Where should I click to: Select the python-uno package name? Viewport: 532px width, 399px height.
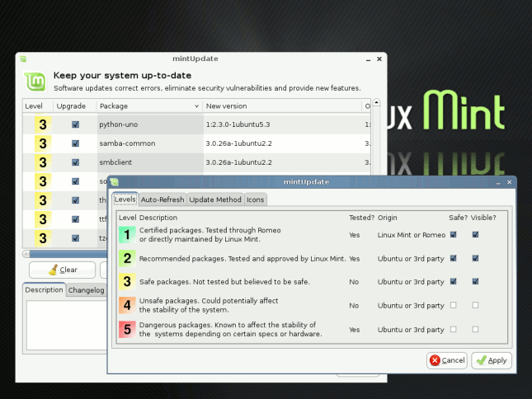pyautogui.click(x=119, y=124)
